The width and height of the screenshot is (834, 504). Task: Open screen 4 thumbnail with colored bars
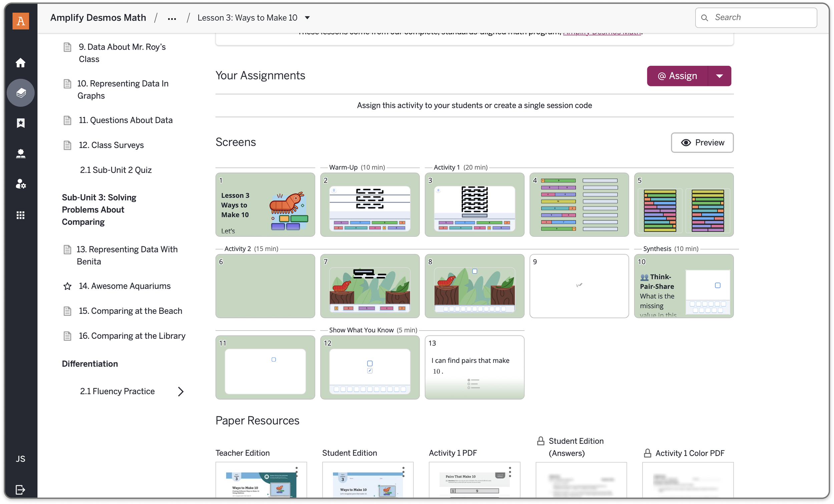point(579,205)
